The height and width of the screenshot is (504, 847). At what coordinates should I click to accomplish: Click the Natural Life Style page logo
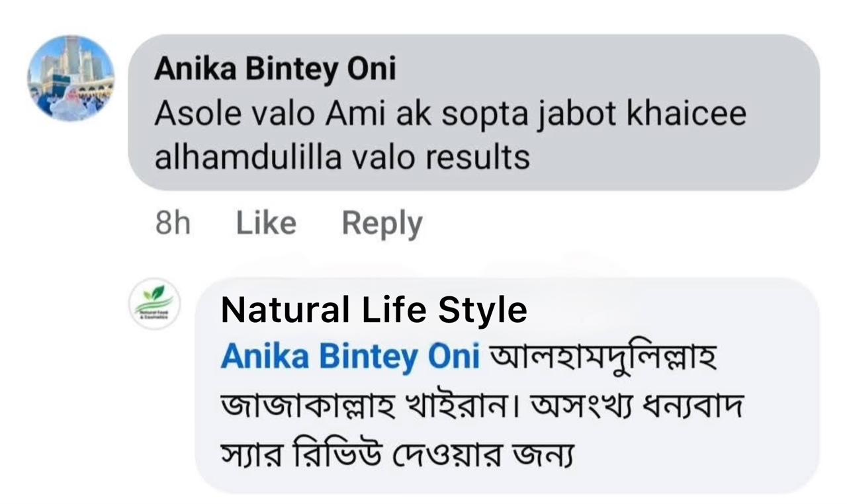[x=154, y=304]
